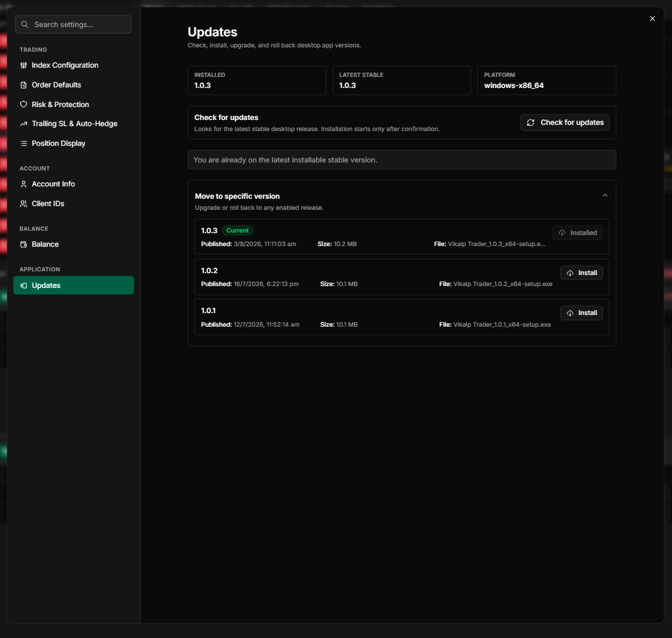Go to Risk & Protection settings
The width and height of the screenshot is (672, 638).
73,105
